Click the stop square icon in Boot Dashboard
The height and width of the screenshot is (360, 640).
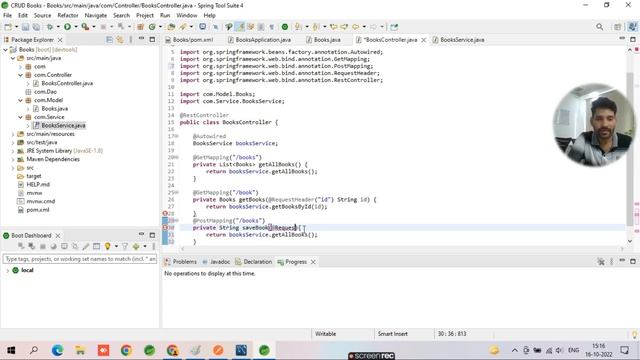[x=43, y=246]
